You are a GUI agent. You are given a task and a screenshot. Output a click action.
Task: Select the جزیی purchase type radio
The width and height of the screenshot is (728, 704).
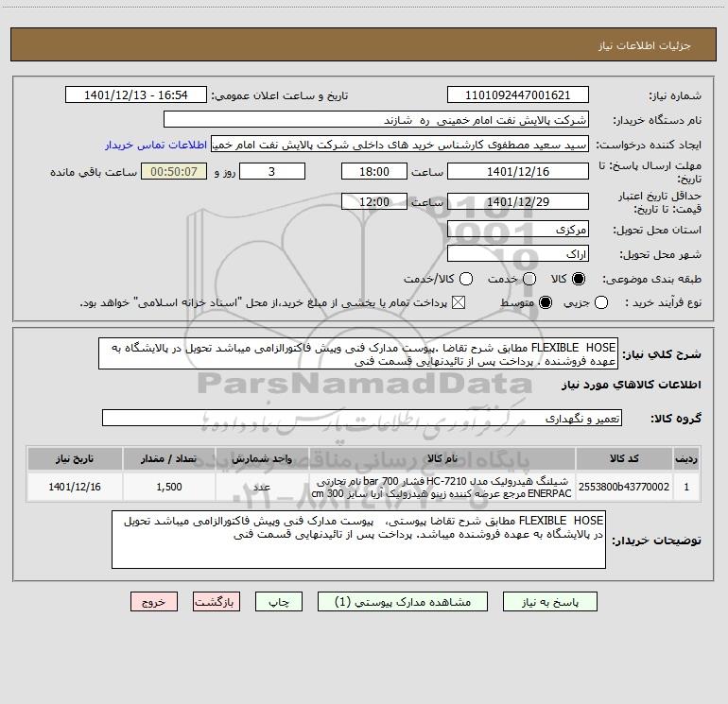tap(600, 303)
